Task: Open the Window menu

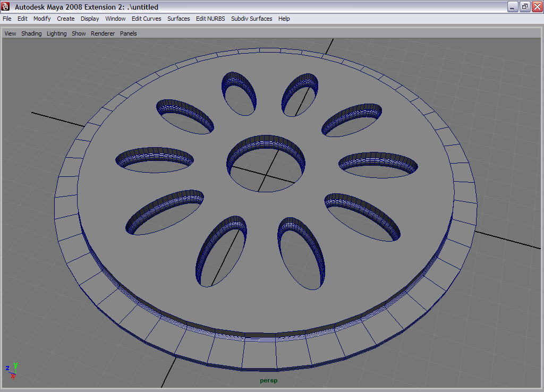Action: click(x=115, y=19)
